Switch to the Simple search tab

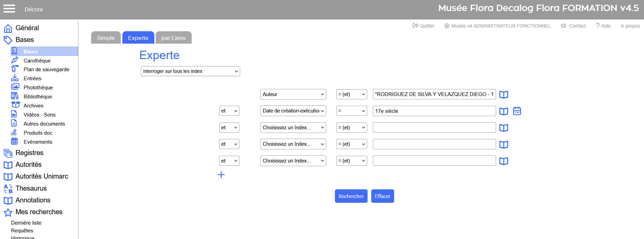(106, 38)
